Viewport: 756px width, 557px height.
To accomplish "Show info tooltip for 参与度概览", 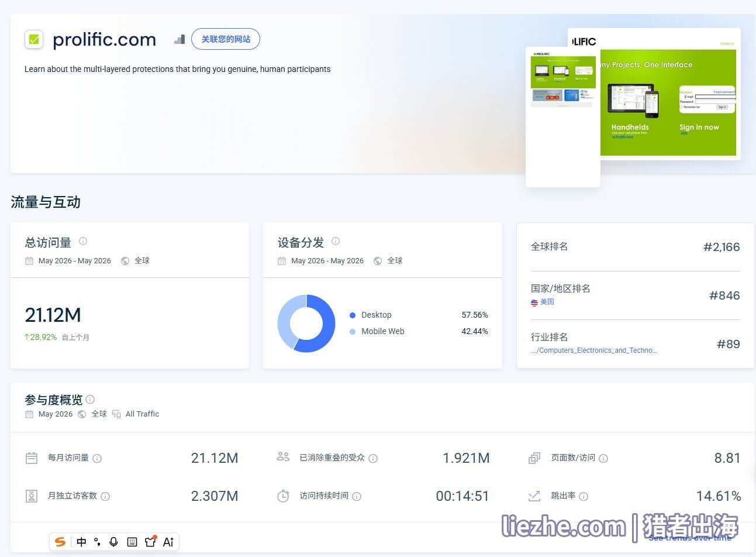I will [x=90, y=400].
